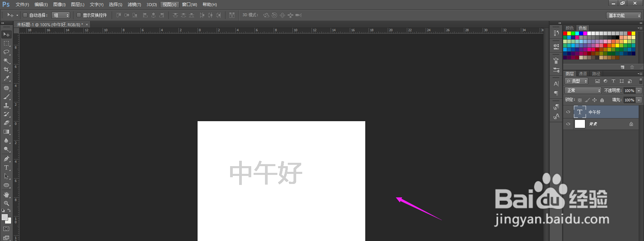Image resolution: width=644 pixels, height=241 pixels.
Task: Toggle Quick Mask mode icon
Action: 6,229
